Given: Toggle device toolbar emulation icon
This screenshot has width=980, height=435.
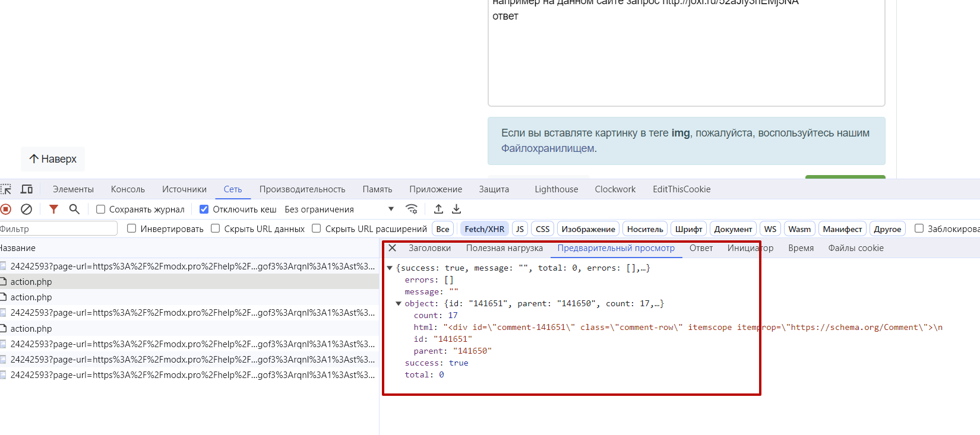Looking at the screenshot, I should pos(27,189).
